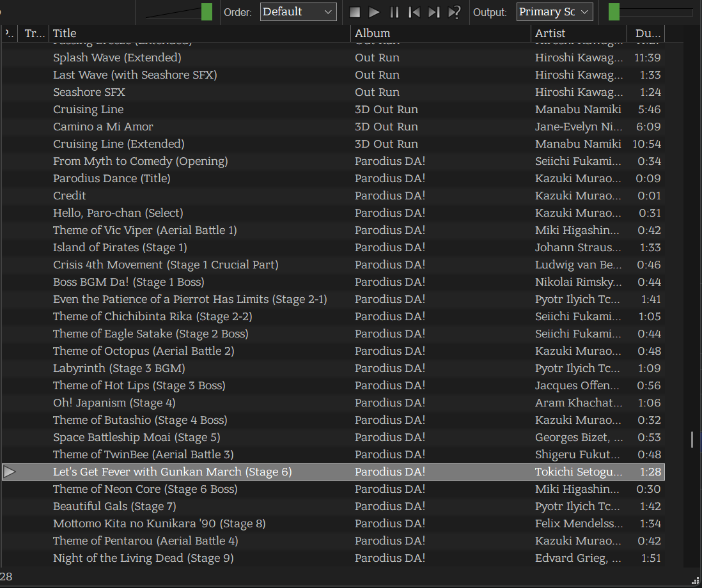702x588 pixels.
Task: Select track Island of Pirates (Stage 1)
Action: tap(120, 247)
